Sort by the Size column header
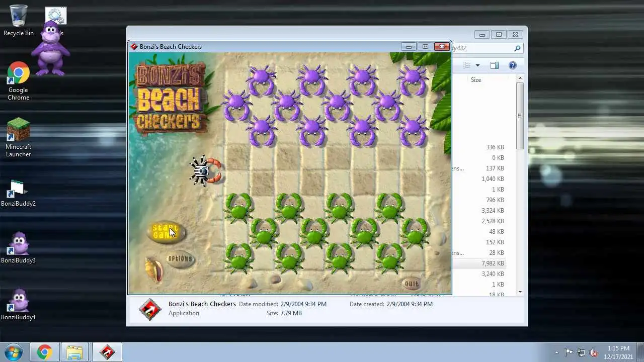644x362 pixels. (475, 80)
